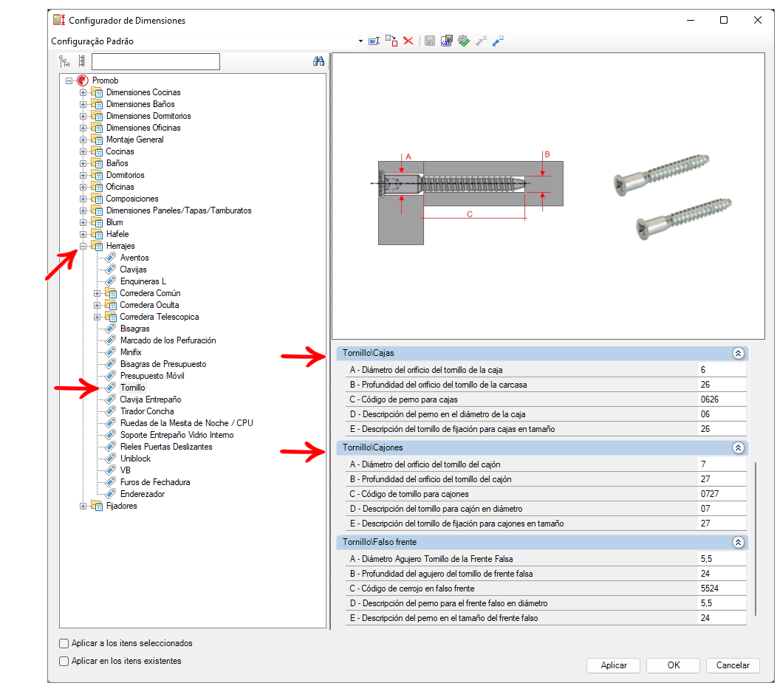Screen dimensions: 777x700
Task: Click the expand all tree icon
Action: pos(82,61)
